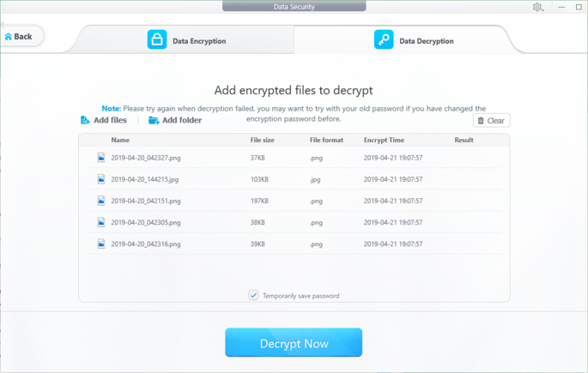Click the 39KB file size cell

pos(258,244)
